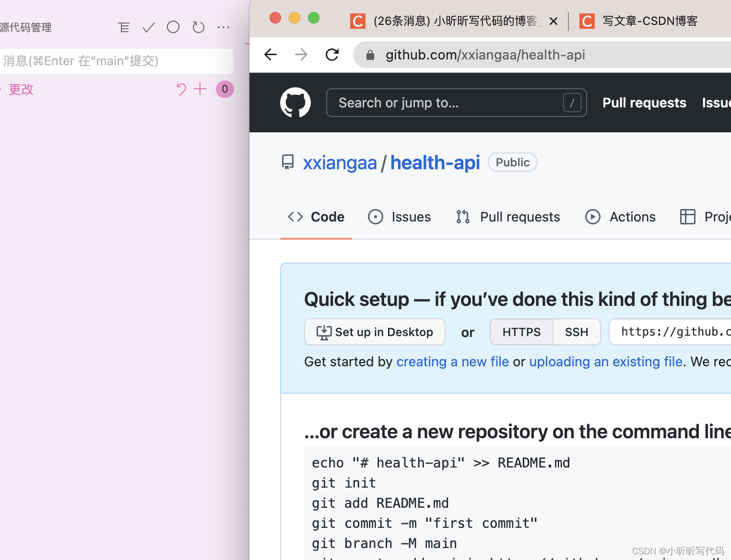Click the commit checkmark icon in source control
The image size is (731, 560).
click(x=149, y=27)
